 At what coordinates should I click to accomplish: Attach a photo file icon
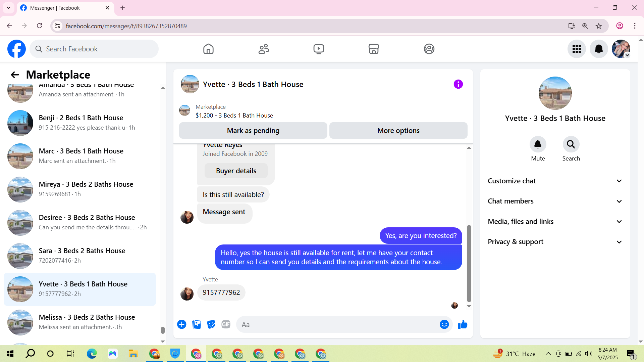(x=197, y=324)
